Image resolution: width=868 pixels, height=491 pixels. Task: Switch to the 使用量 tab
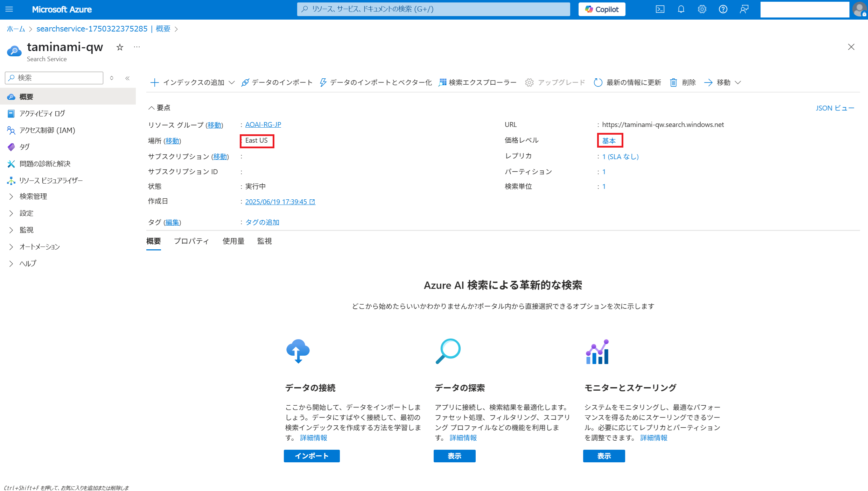(233, 241)
